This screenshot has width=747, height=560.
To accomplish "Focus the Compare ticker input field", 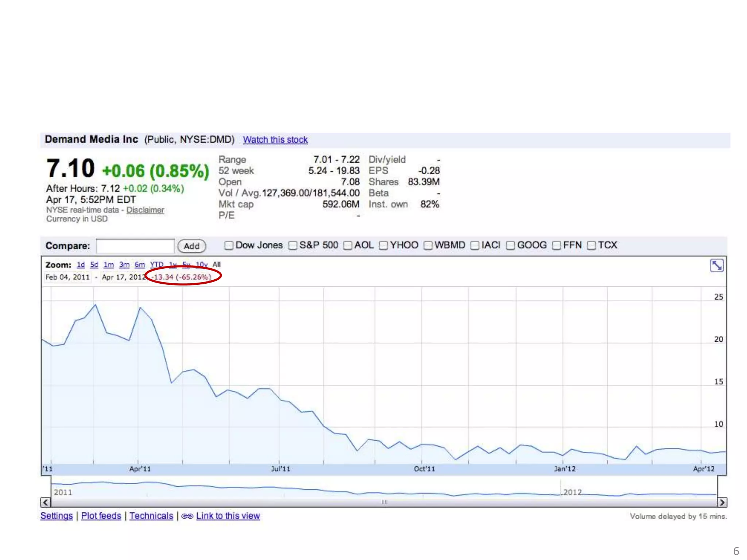I will [135, 246].
